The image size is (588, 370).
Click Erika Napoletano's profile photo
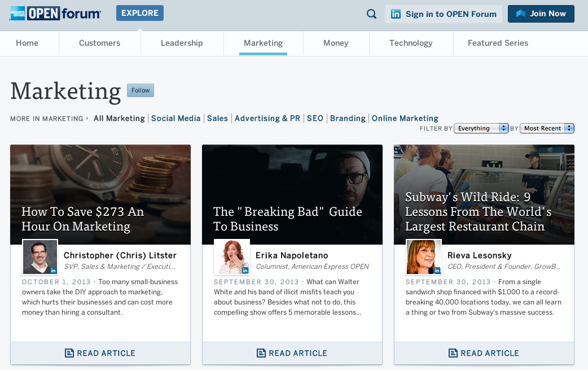[x=232, y=257]
